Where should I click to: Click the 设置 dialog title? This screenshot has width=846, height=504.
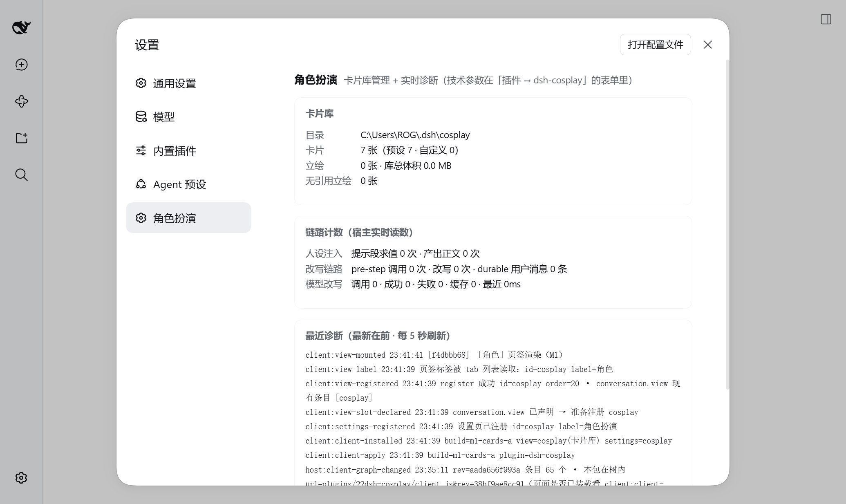[x=147, y=45]
